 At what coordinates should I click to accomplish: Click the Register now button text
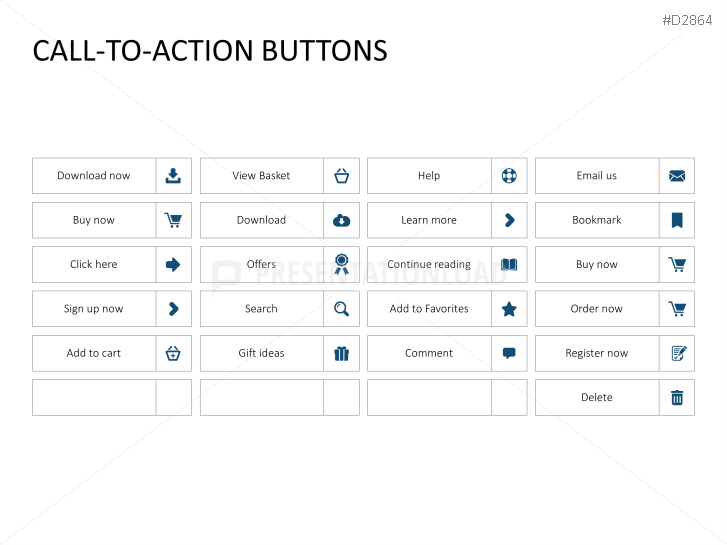pos(597,353)
